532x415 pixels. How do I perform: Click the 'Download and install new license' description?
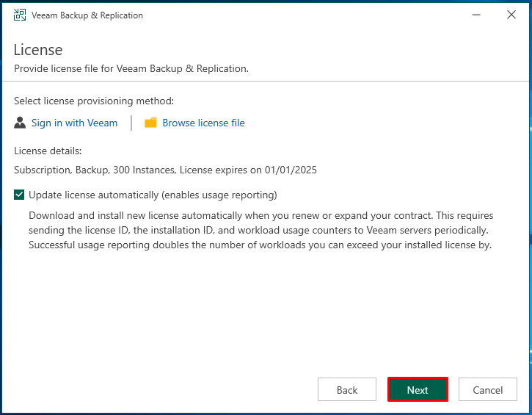(x=261, y=230)
